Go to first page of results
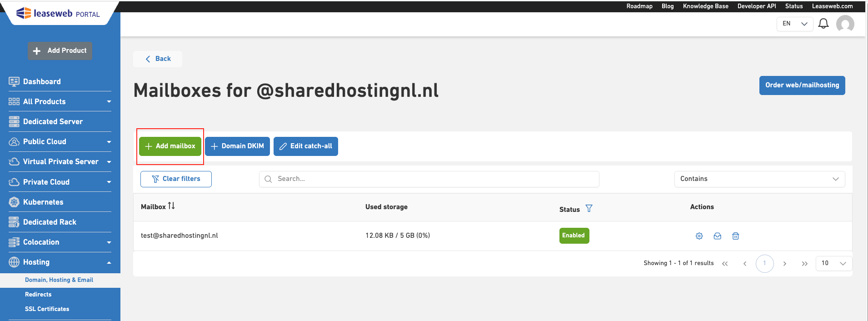Viewport: 868px width, 321px height. pyautogui.click(x=725, y=264)
